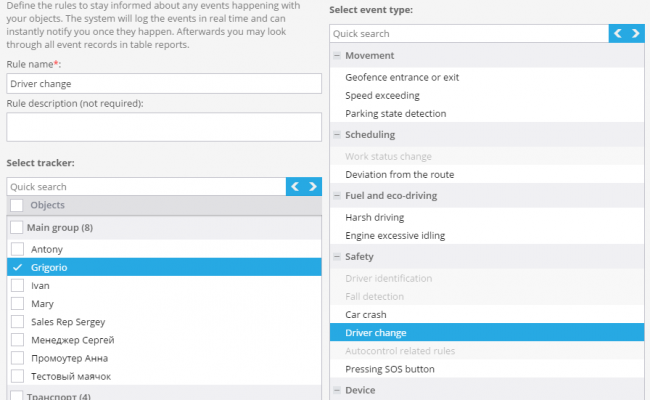650x400 pixels.
Task: Tick the Main group (8) checkbox
Action: point(17,227)
